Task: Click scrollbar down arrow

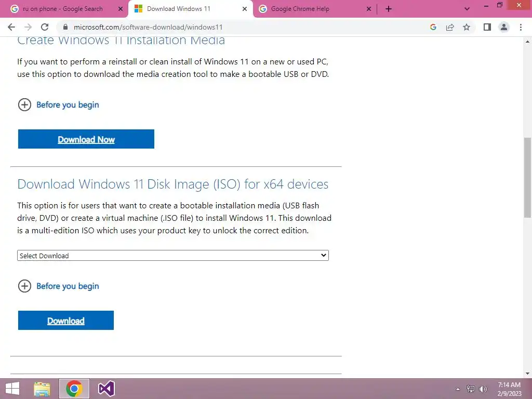Action: tap(527, 374)
